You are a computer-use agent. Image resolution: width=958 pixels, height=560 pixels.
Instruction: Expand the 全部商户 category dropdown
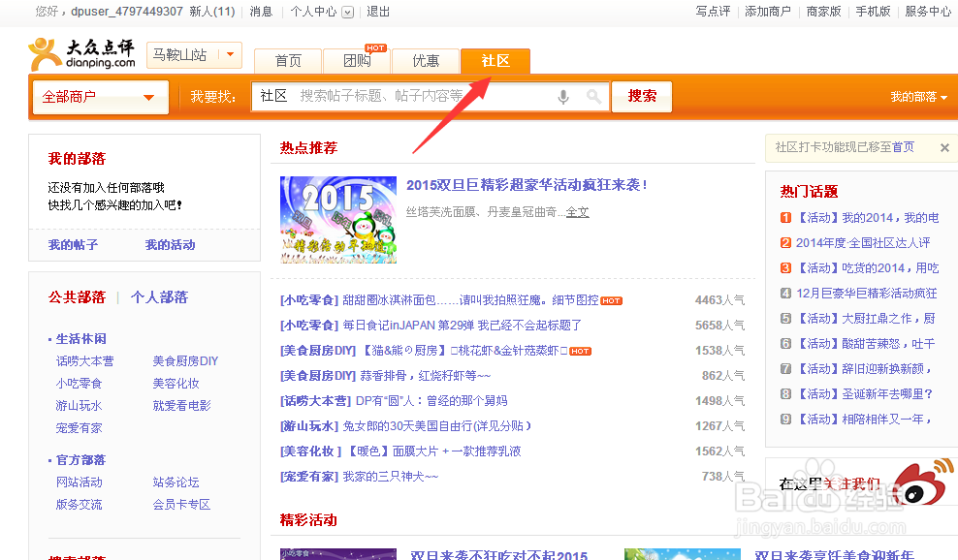99,97
